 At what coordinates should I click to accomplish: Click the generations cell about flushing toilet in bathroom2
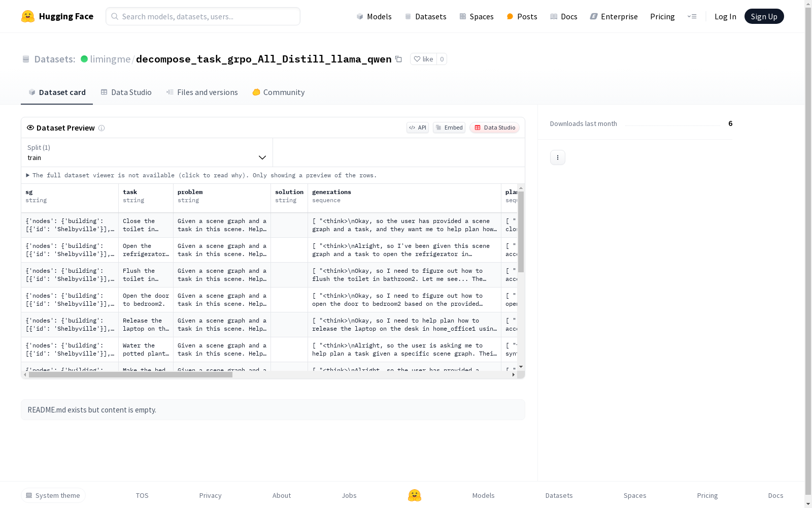pyautogui.click(x=404, y=275)
